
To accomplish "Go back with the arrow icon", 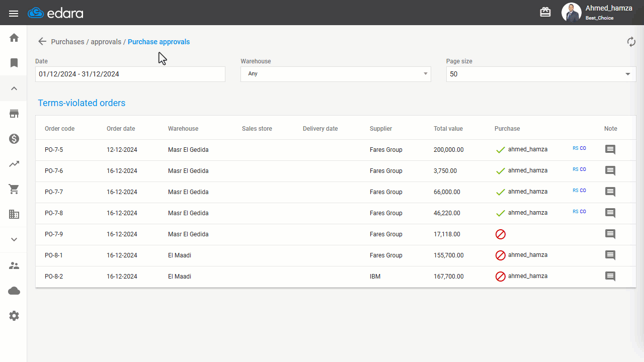I will point(42,42).
